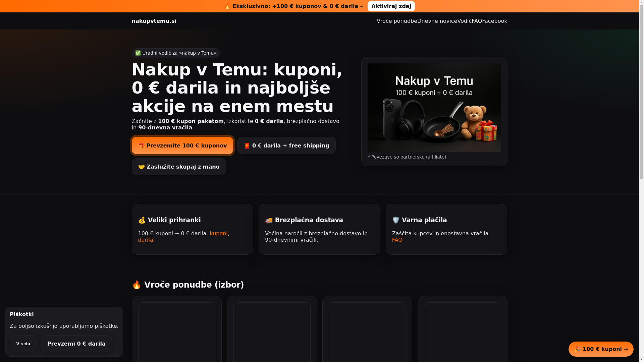This screenshot has height=362, width=644.
Task: Click '* Povezave so partnerske (affiliate)' note
Action: 408,157
